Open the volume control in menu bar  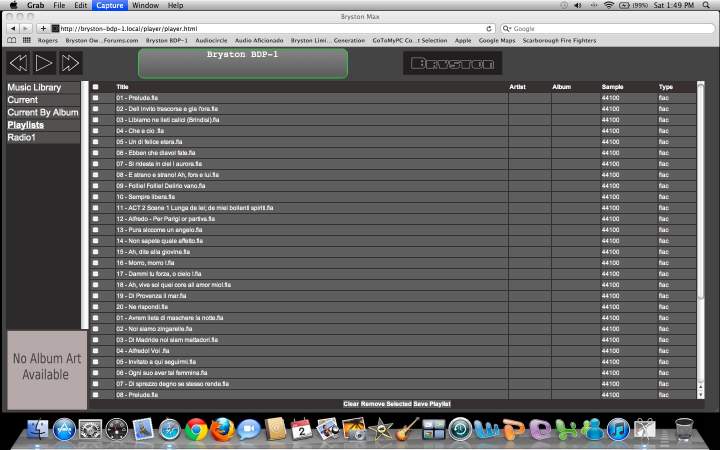tap(578, 5)
